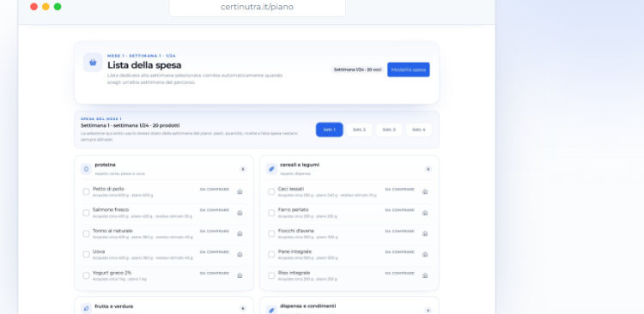The width and height of the screenshot is (644, 314).
Task: Tick the Farro perlato checkbox
Action: click(271, 213)
